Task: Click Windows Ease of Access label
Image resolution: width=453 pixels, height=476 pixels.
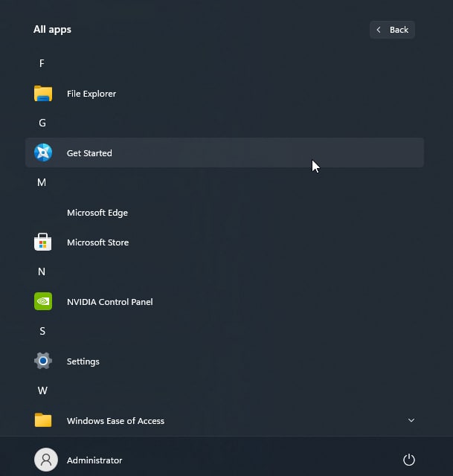Action: click(116, 421)
